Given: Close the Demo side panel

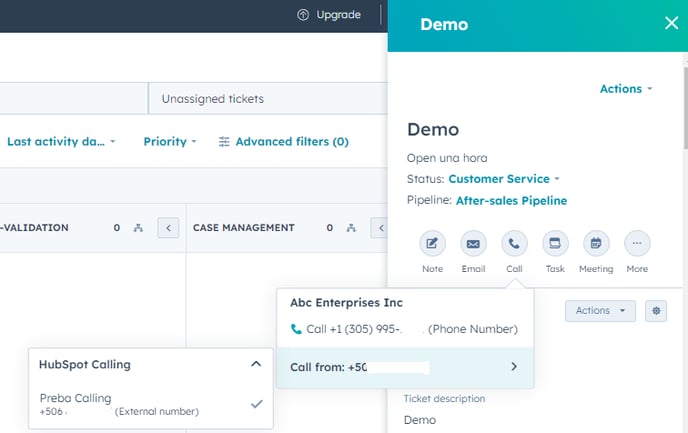Looking at the screenshot, I should (671, 23).
